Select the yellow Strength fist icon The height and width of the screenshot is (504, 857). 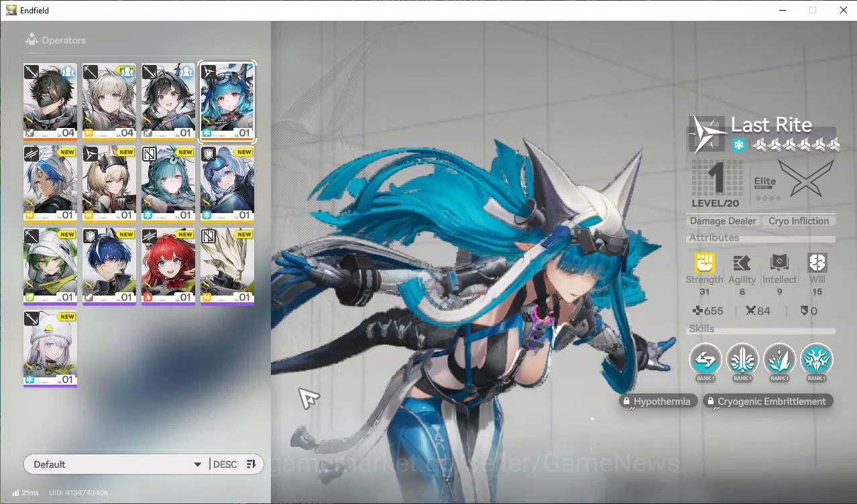coord(704,263)
